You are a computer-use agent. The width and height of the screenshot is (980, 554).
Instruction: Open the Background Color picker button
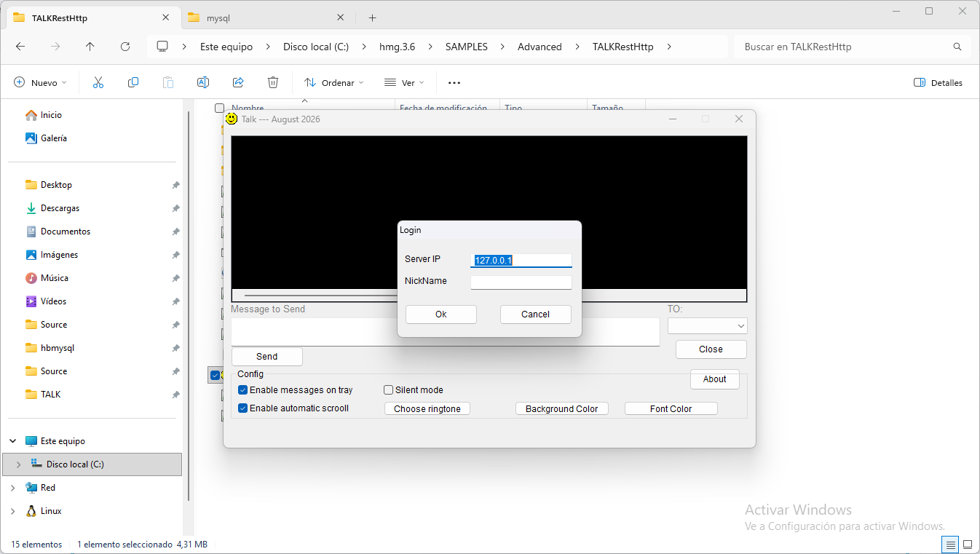click(x=562, y=409)
